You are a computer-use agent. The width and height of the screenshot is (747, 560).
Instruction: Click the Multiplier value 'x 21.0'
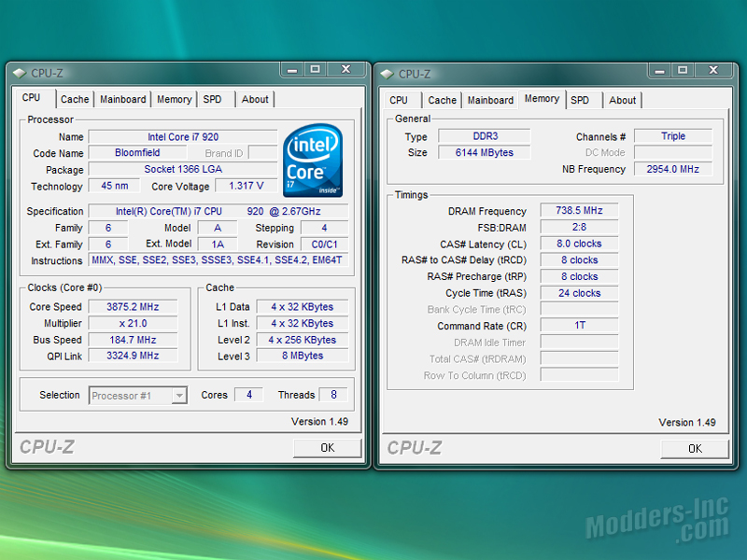pyautogui.click(x=133, y=323)
